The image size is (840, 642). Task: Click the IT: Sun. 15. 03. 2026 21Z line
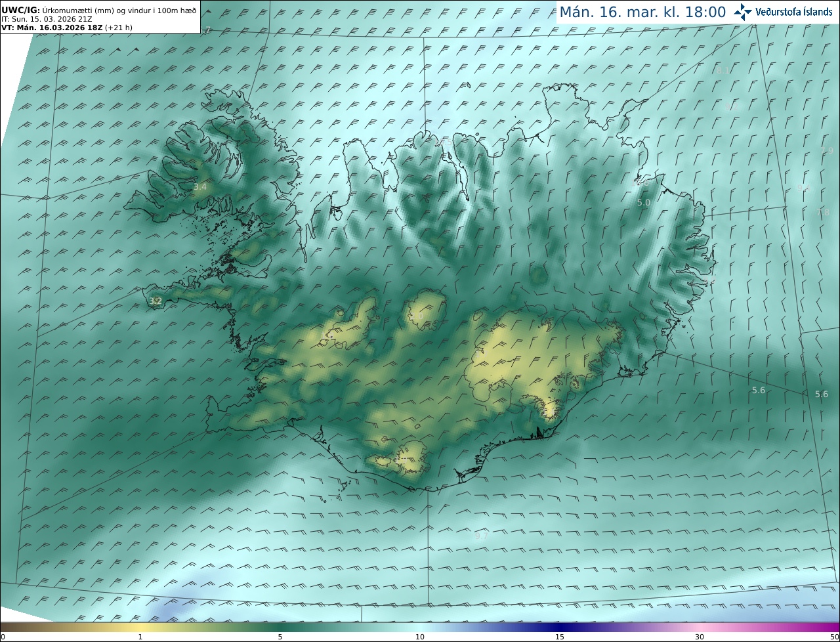pos(47,19)
